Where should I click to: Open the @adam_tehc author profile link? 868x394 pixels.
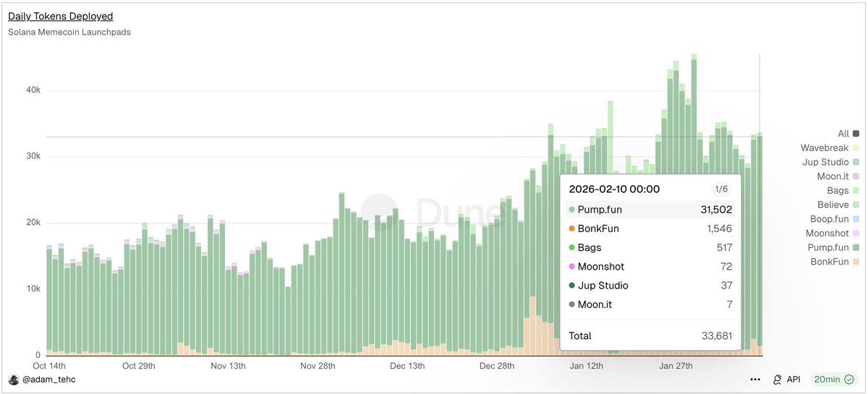pos(48,380)
